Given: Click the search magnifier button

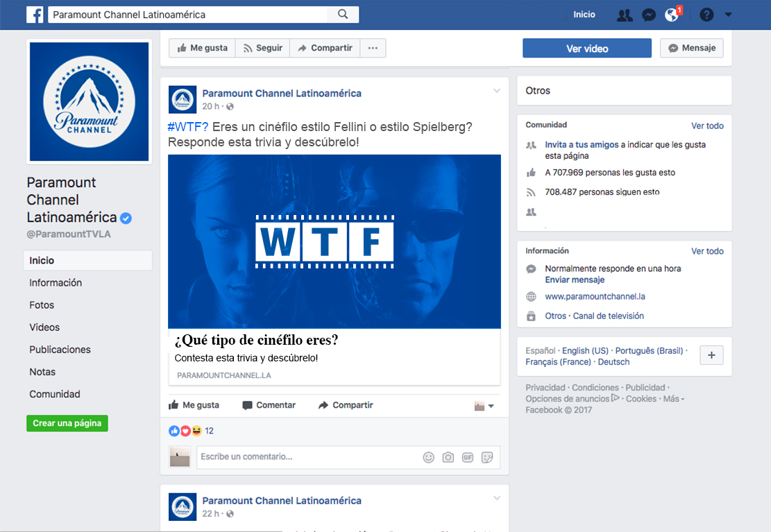Looking at the screenshot, I should [343, 15].
